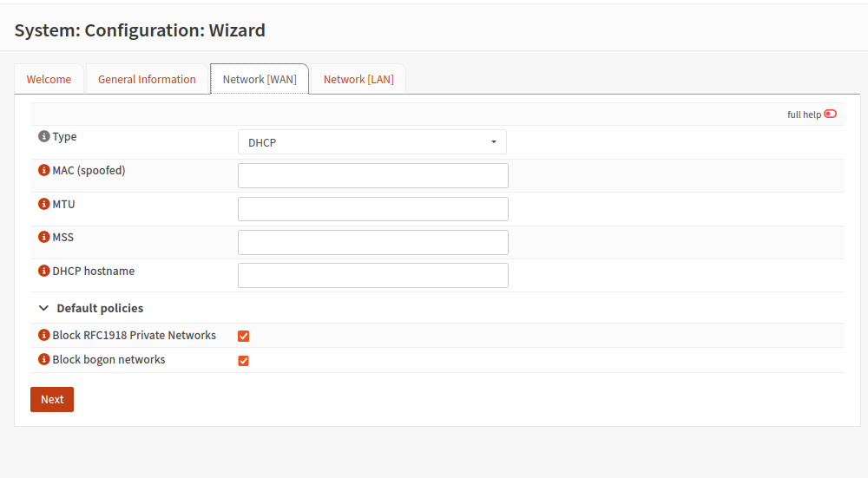
Task: Click the Block bogon networks info icon
Action: click(44, 360)
